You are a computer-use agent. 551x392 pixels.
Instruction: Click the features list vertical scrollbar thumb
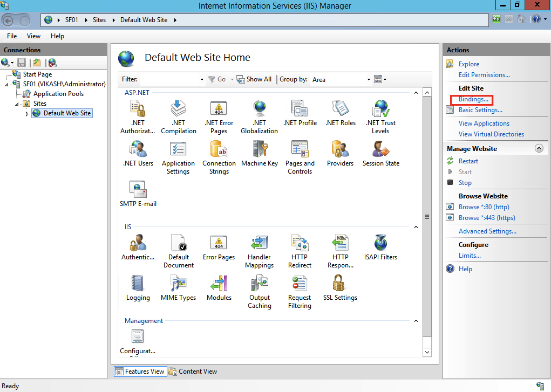427,217
